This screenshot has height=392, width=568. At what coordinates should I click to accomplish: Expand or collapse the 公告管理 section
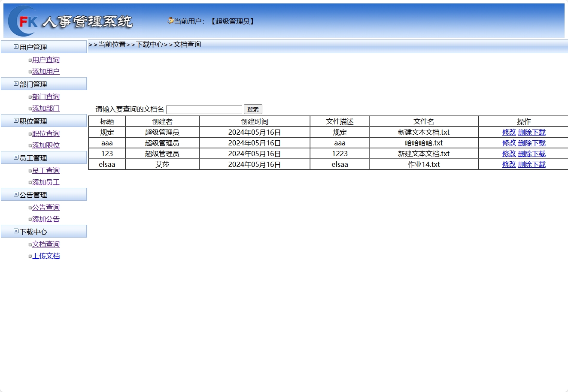point(44,195)
